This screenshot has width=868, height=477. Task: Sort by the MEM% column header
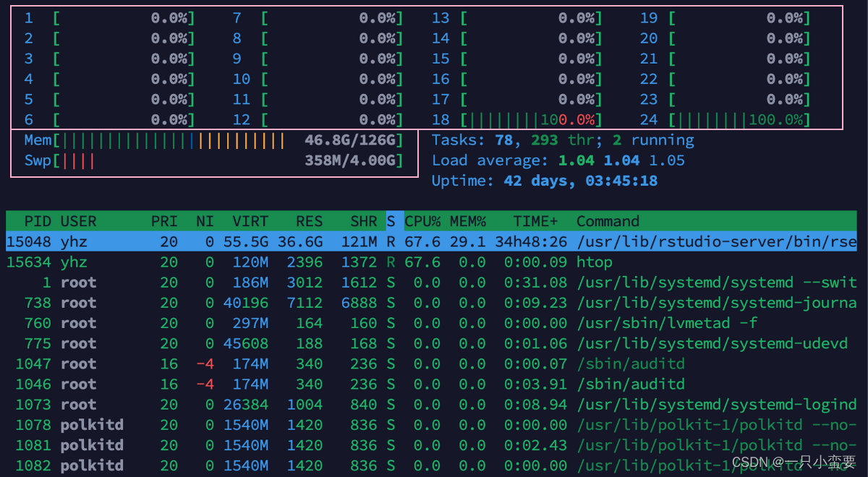(x=468, y=221)
